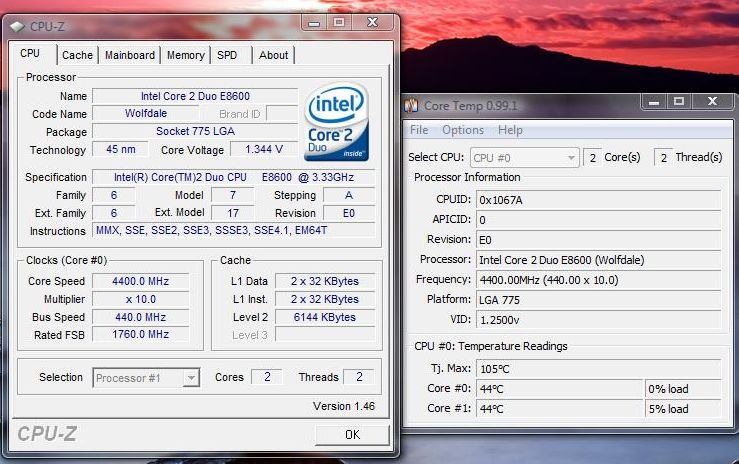Image resolution: width=739 pixels, height=464 pixels.
Task: Click the empty Level 3 cache field
Action: point(325,334)
